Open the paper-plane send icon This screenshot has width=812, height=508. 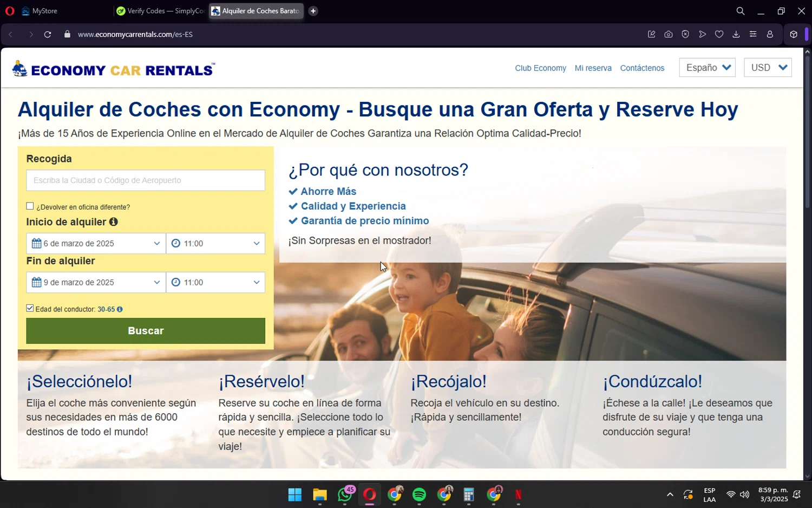click(x=703, y=34)
